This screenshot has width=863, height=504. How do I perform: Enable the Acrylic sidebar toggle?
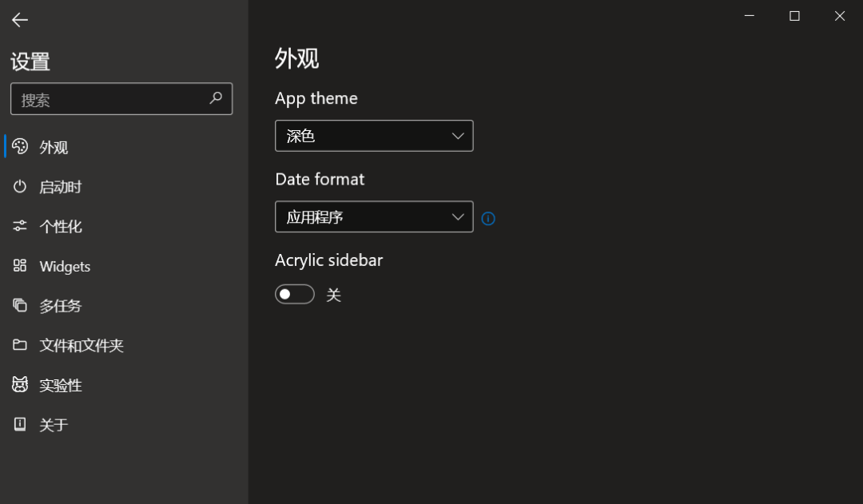294,295
